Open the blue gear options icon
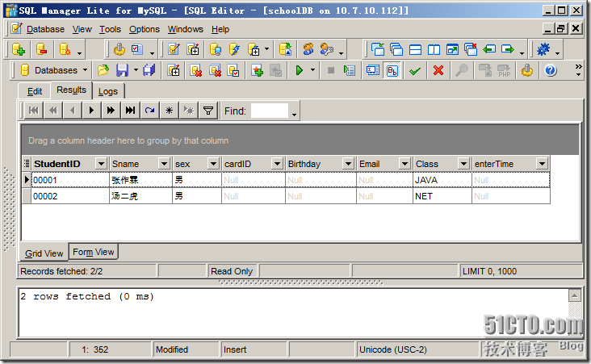 543,49
